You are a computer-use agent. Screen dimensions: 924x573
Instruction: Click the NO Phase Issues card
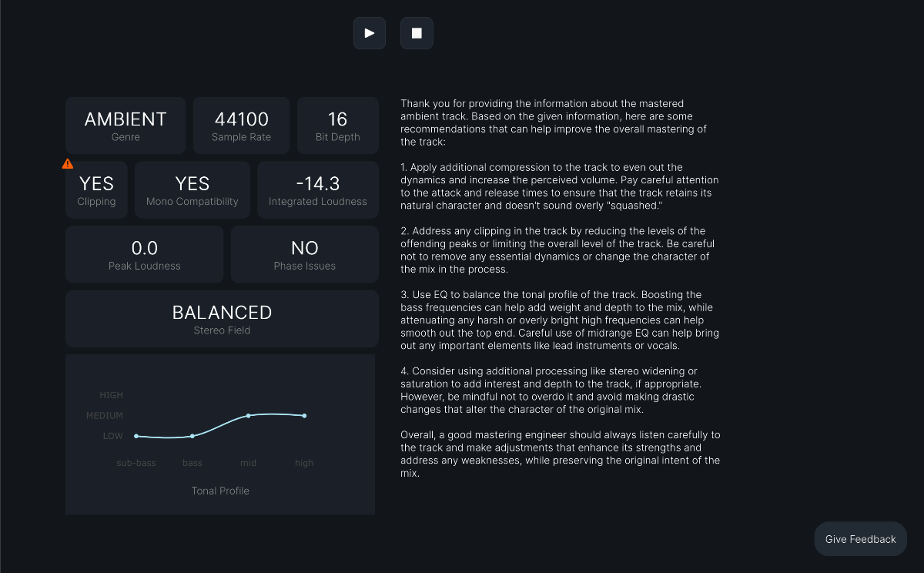tap(305, 254)
